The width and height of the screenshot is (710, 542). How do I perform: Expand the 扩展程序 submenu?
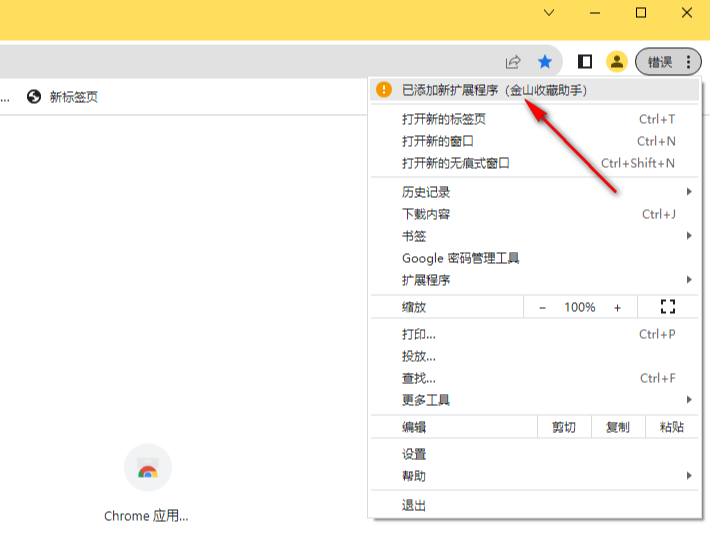(534, 280)
